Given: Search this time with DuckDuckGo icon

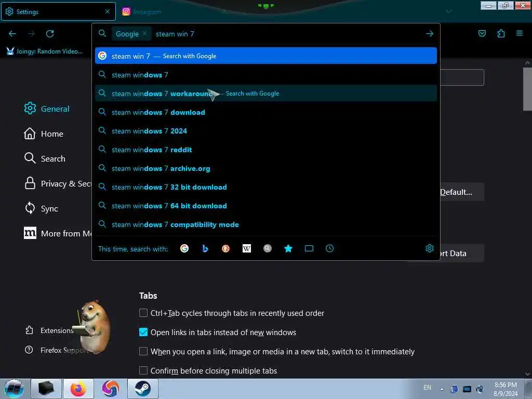Looking at the screenshot, I should (225, 249).
